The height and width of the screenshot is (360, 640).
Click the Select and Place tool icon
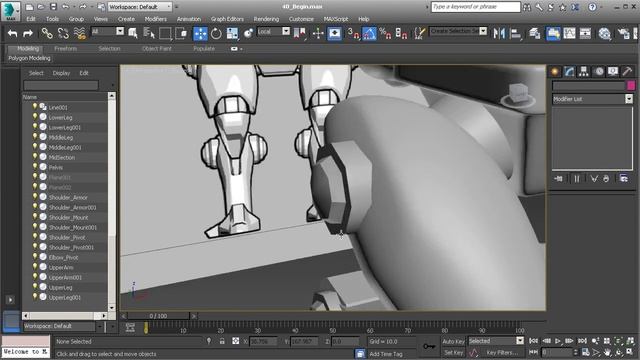[248, 33]
